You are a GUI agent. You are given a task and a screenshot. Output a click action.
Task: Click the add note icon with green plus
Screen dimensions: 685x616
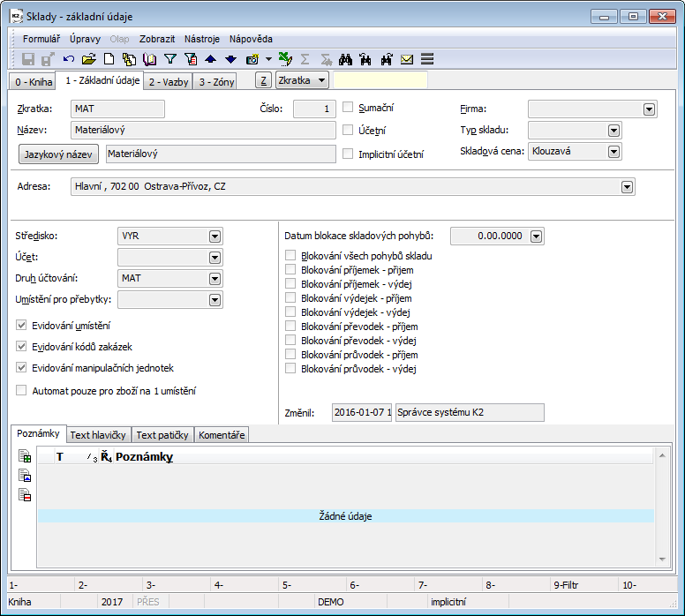pos(26,456)
